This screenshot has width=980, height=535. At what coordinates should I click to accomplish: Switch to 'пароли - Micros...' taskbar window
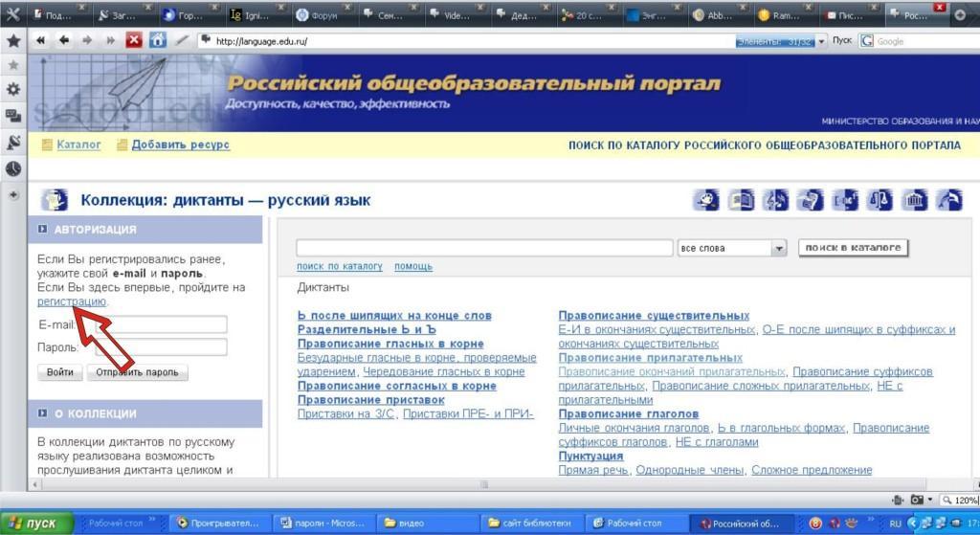pyautogui.click(x=322, y=524)
